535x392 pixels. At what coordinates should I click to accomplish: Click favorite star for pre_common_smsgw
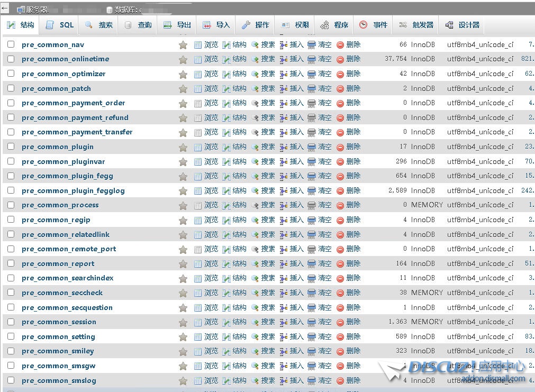tap(183, 367)
